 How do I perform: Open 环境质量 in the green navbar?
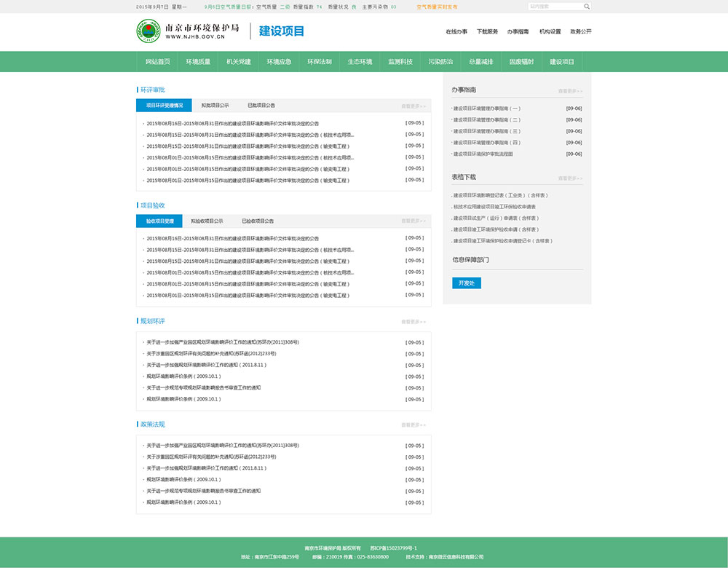(x=198, y=62)
